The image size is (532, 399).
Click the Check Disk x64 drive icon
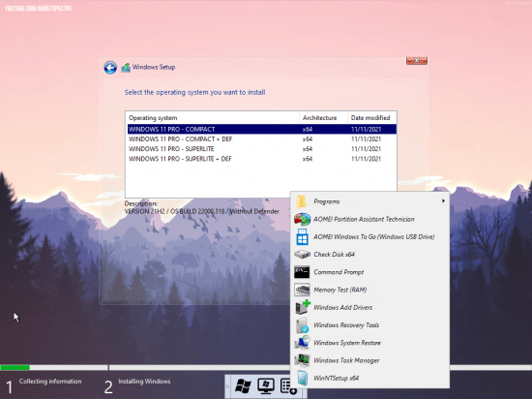[302, 255]
